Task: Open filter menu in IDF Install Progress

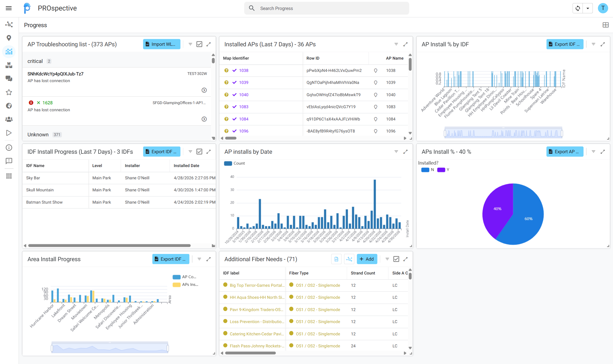Action: 190,152
